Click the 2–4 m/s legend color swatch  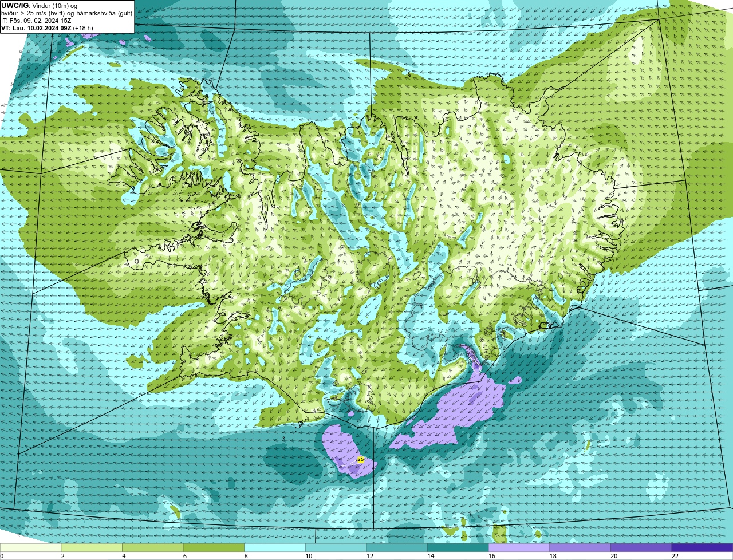(x=92, y=547)
